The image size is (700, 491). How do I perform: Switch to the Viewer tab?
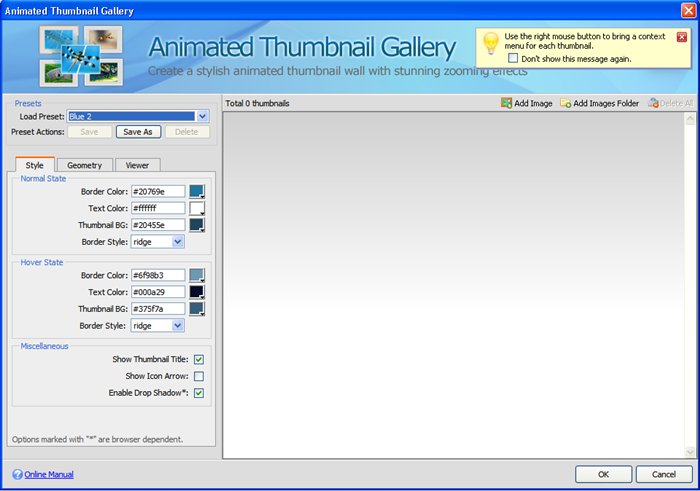coord(138,166)
